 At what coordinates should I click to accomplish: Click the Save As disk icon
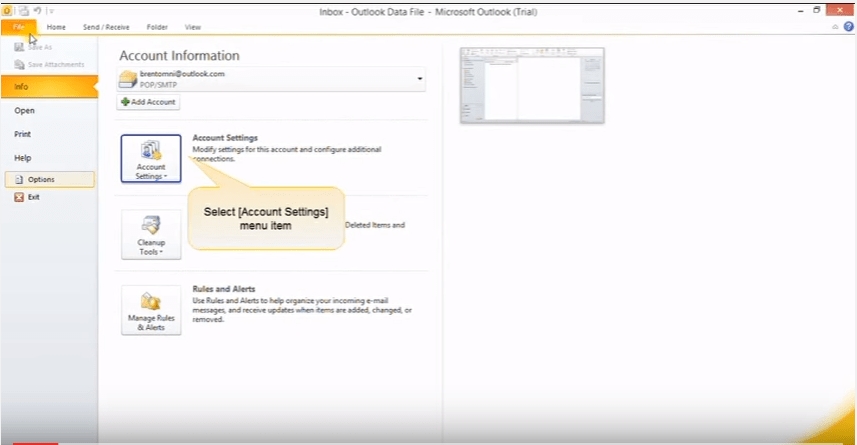click(x=19, y=47)
